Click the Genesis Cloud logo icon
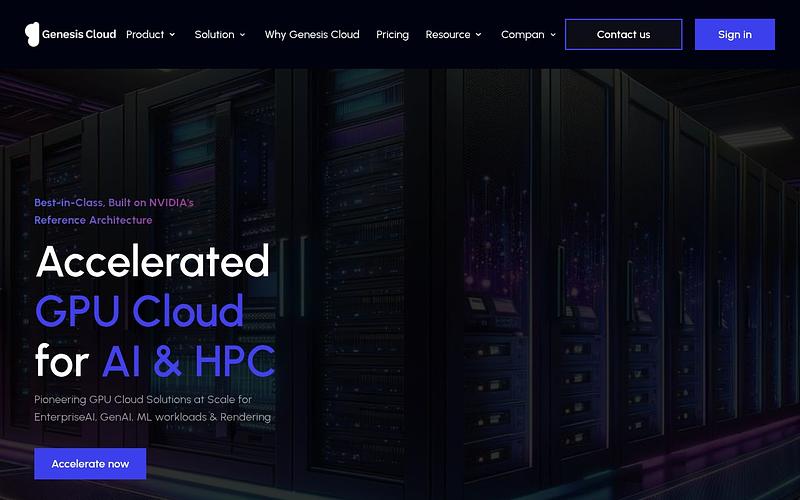The height and width of the screenshot is (500, 800). [32, 34]
